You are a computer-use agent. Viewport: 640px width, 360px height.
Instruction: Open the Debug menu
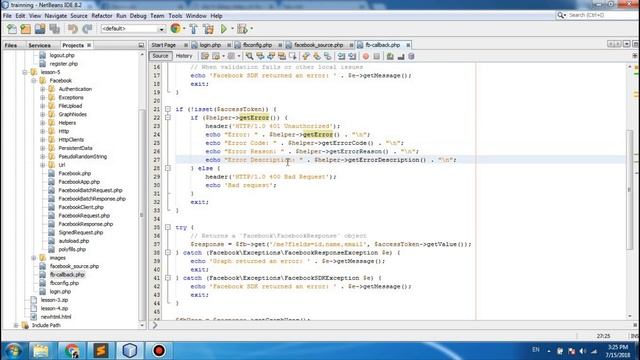tap(138, 16)
